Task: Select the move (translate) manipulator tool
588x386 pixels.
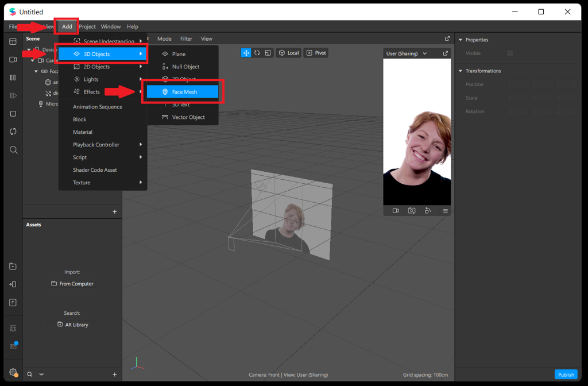Action: pos(246,53)
